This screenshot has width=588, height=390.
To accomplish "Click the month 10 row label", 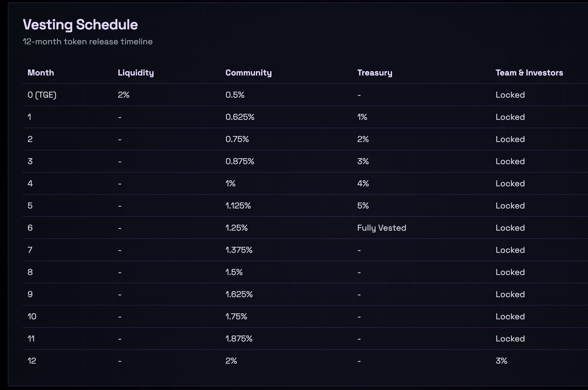I will pyautogui.click(x=32, y=317).
